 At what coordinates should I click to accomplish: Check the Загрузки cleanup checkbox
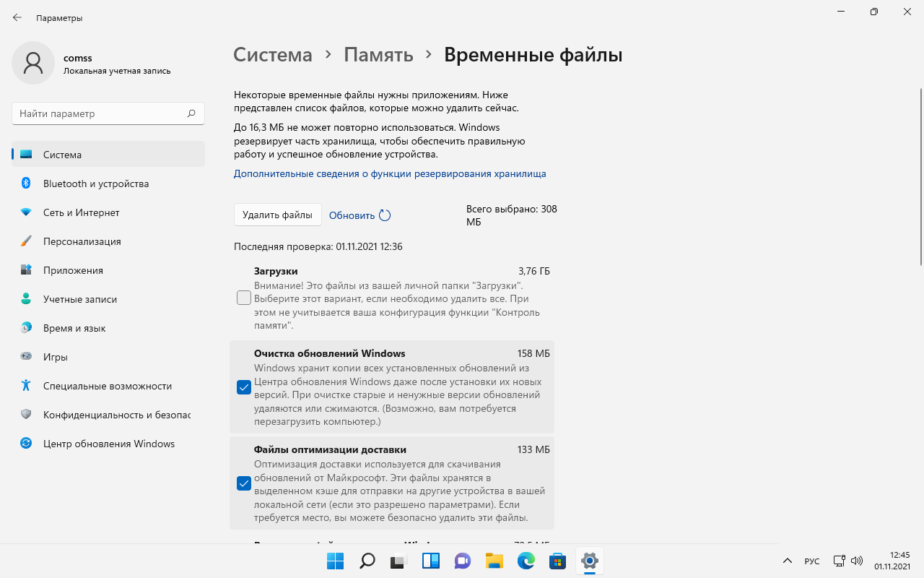(x=243, y=298)
